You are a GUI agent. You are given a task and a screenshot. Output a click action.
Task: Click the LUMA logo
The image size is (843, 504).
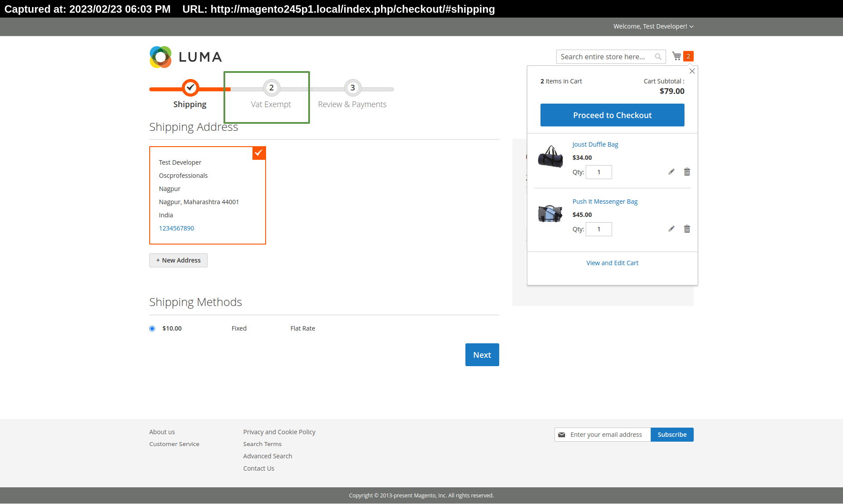(x=186, y=57)
